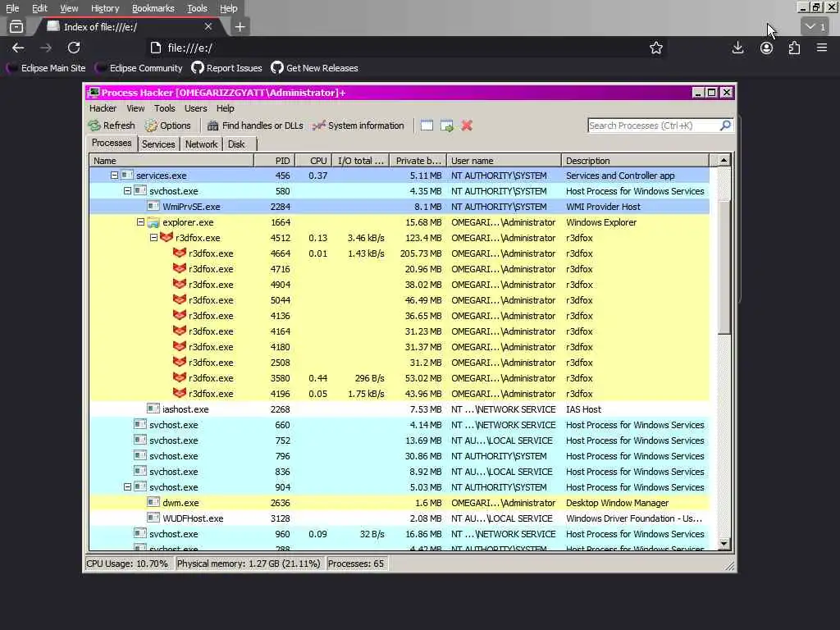Click the red X terminate icon
This screenshot has width=840, height=630.
467,126
